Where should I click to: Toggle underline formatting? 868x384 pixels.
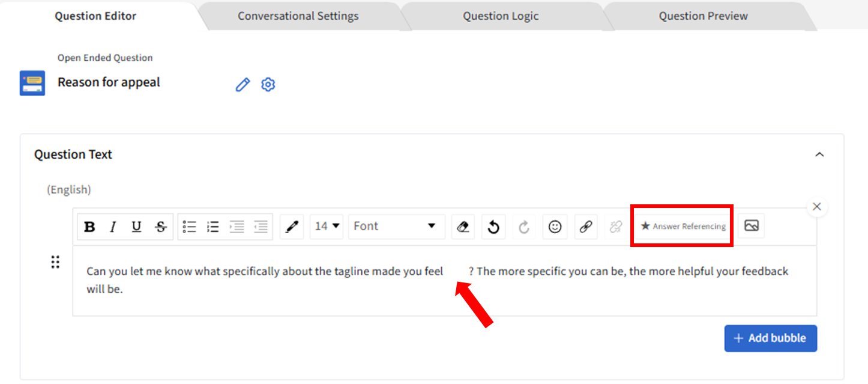click(136, 227)
